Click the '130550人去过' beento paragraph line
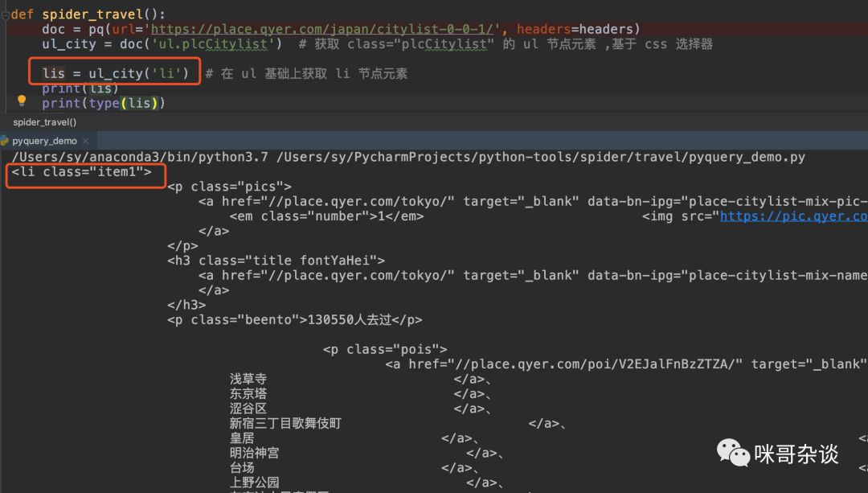 click(x=294, y=319)
